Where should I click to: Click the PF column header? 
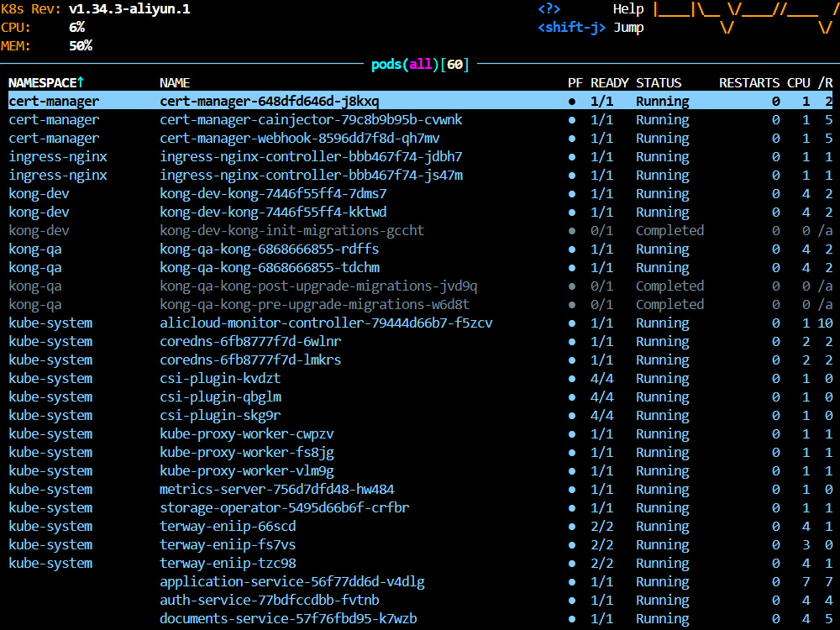pyautogui.click(x=575, y=82)
